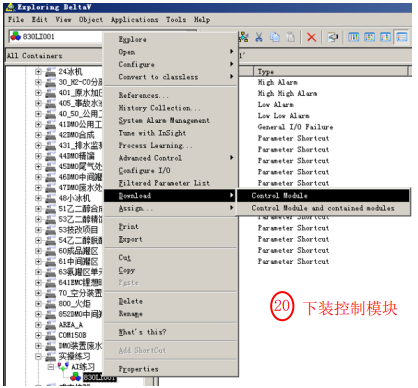
Task: Switch to large icons view in toolbar
Action: 353,37
